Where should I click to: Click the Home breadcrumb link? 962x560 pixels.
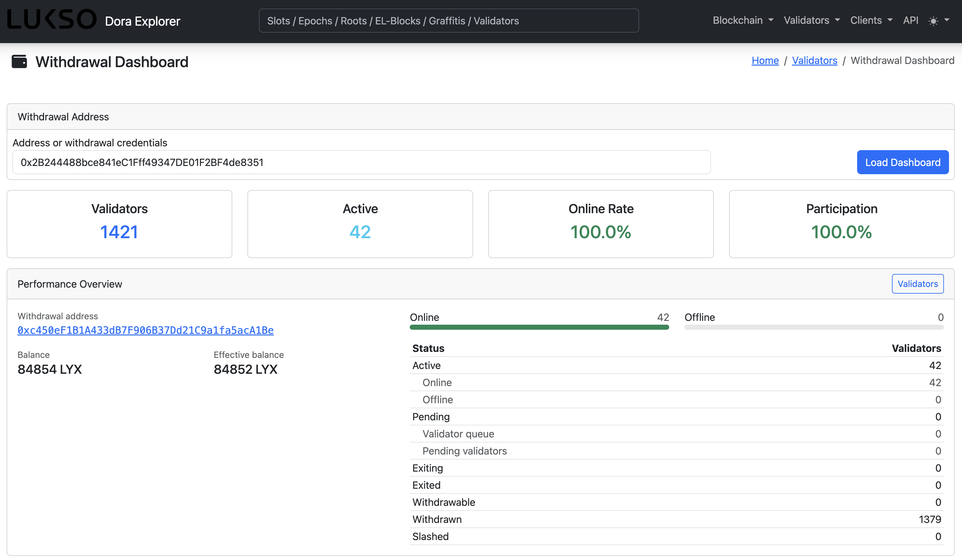pos(765,60)
